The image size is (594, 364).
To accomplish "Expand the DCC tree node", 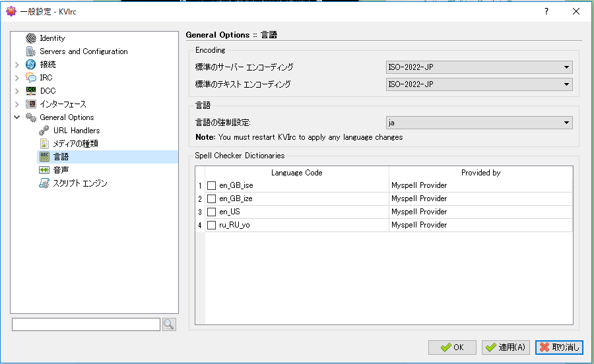I will pyautogui.click(x=17, y=91).
